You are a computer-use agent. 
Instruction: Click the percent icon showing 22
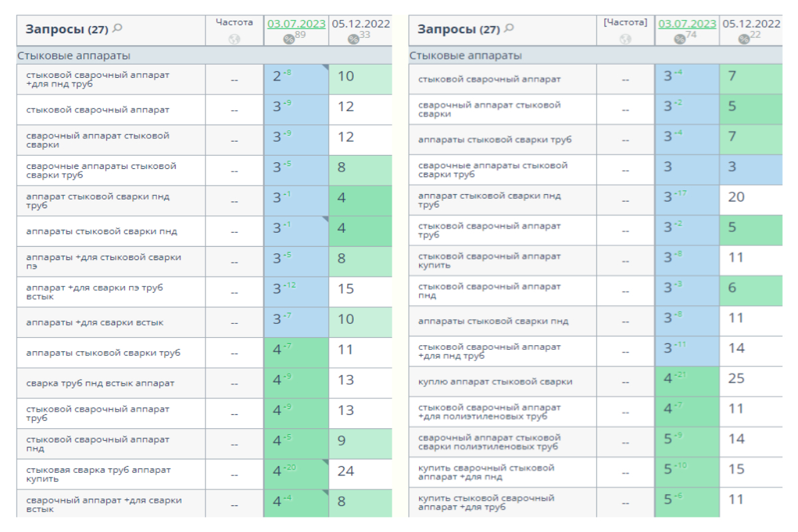coord(743,39)
